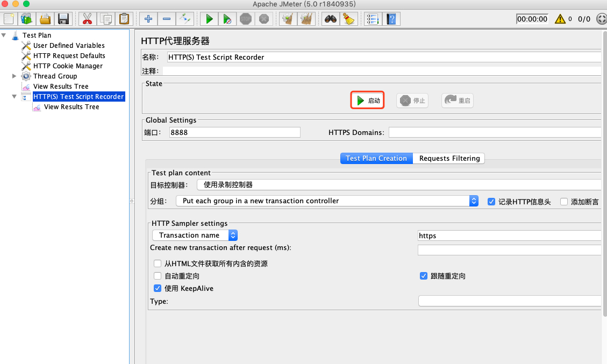
Task: Open the Help question mark icon
Action: (391, 19)
